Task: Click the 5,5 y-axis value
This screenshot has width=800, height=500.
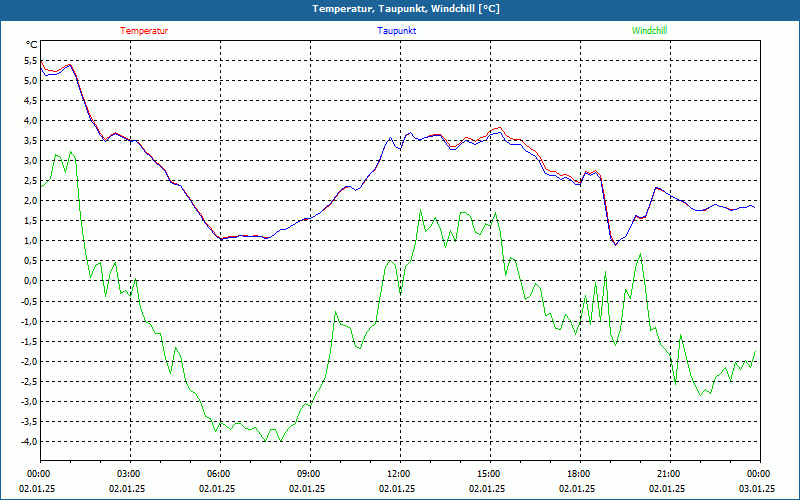Action: [31, 61]
